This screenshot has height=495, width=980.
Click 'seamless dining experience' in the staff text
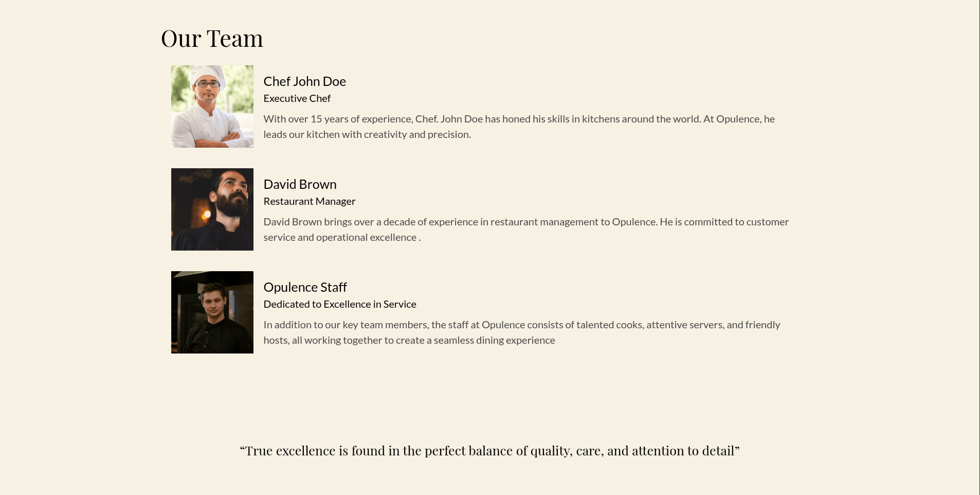[494, 340]
